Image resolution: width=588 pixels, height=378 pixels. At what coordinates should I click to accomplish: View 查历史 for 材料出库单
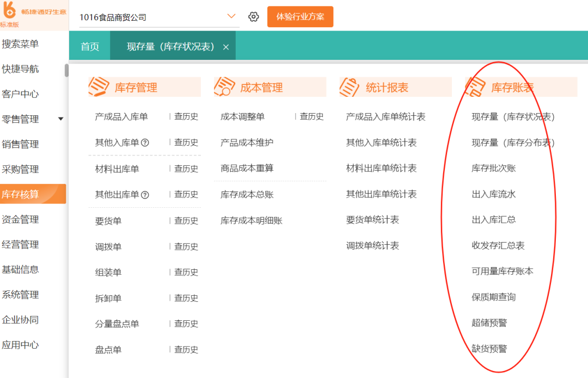[186, 169]
